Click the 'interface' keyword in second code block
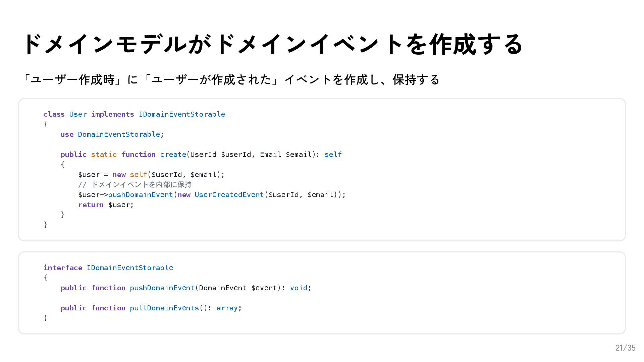644x362 pixels. click(x=63, y=268)
